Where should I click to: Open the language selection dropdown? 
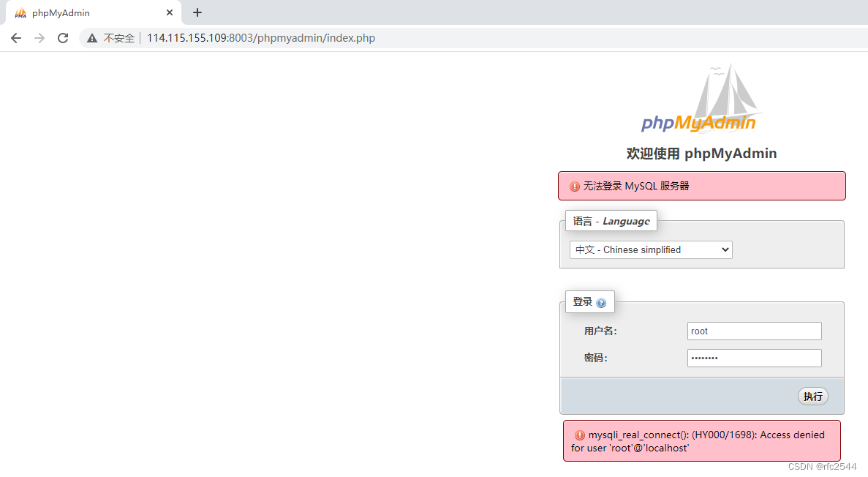point(650,249)
